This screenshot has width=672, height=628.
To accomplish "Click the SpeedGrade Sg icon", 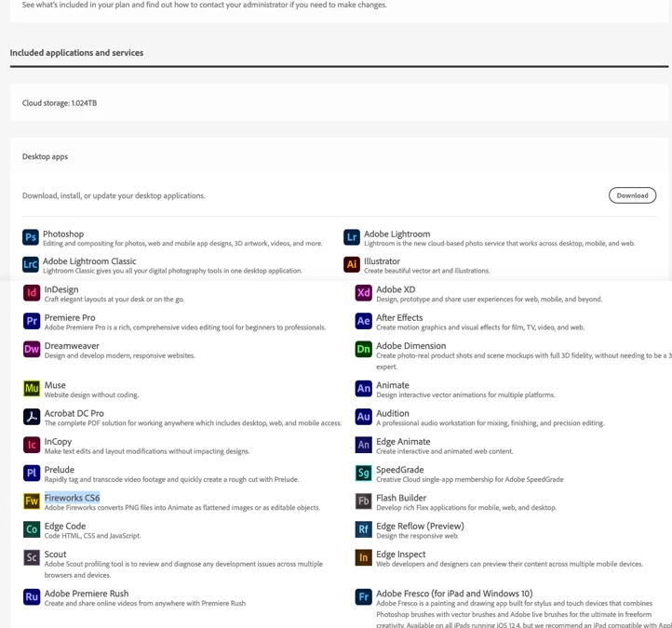I will click(363, 474).
